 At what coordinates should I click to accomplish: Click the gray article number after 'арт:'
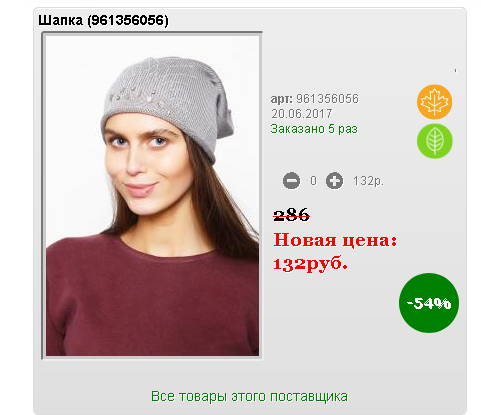pos(327,99)
